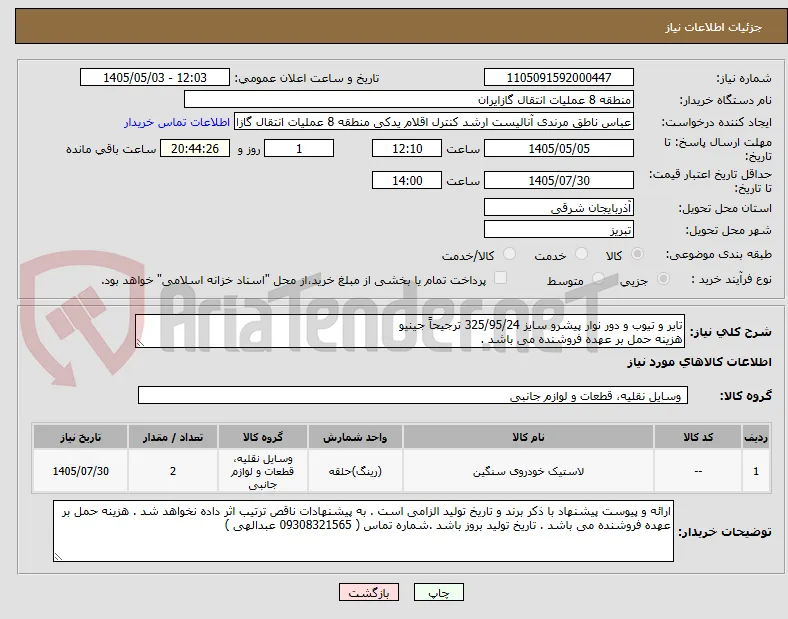Click the page title جزئیات اطلاعات نیاز

click(714, 28)
